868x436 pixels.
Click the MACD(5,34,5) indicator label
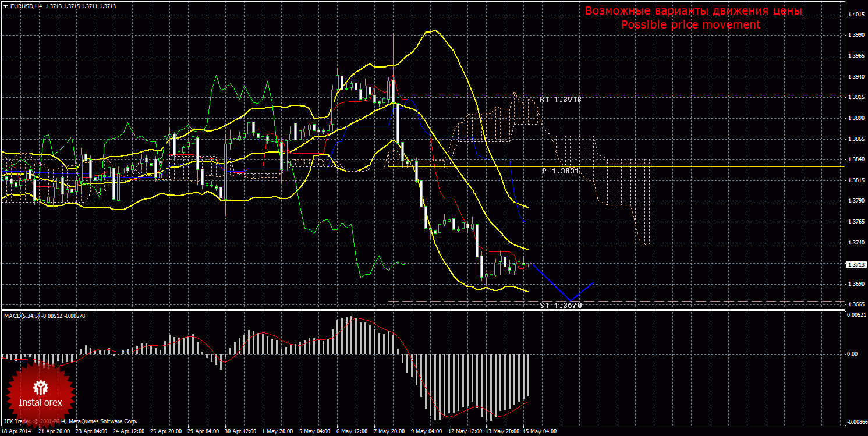pyautogui.click(x=45, y=316)
